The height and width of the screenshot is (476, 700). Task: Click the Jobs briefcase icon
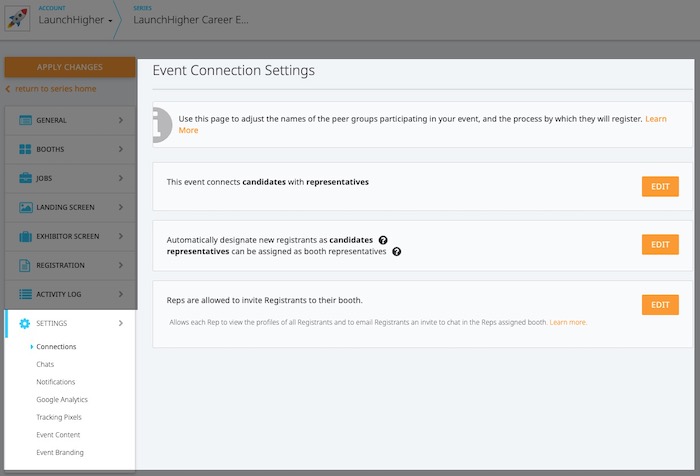pyautogui.click(x=25, y=178)
